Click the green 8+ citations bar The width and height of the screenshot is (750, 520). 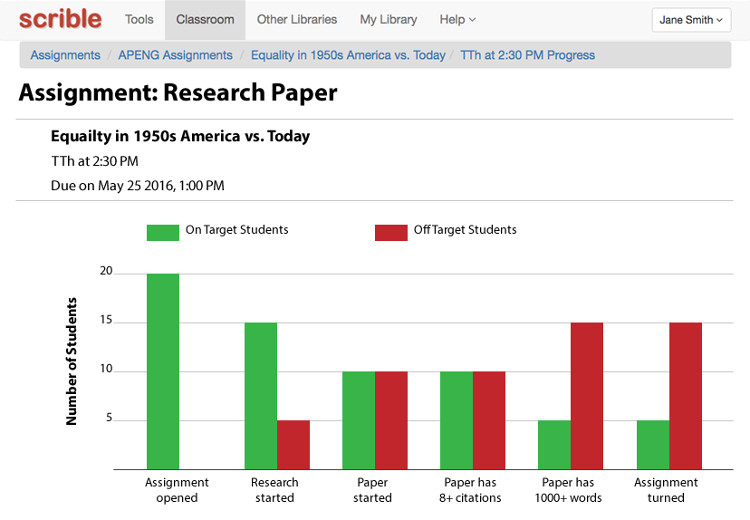click(x=456, y=420)
